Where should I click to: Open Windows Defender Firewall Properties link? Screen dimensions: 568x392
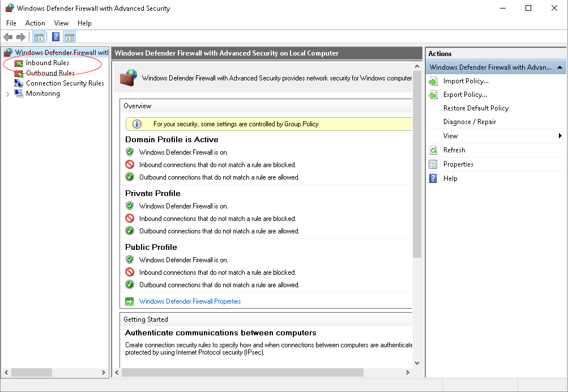(190, 301)
